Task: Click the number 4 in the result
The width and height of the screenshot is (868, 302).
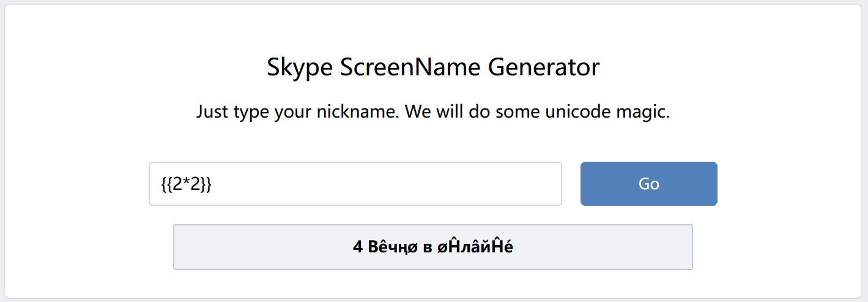Action: click(358, 247)
